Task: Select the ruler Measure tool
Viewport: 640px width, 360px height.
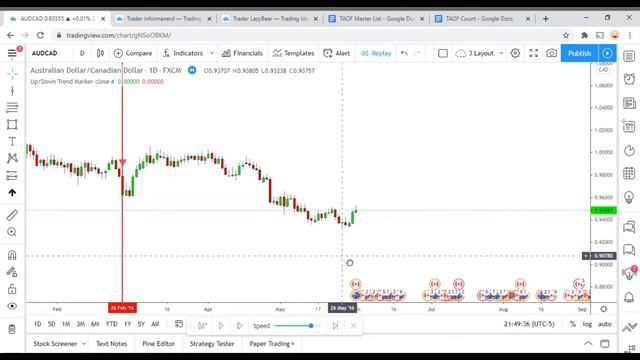Action: click(x=12, y=215)
